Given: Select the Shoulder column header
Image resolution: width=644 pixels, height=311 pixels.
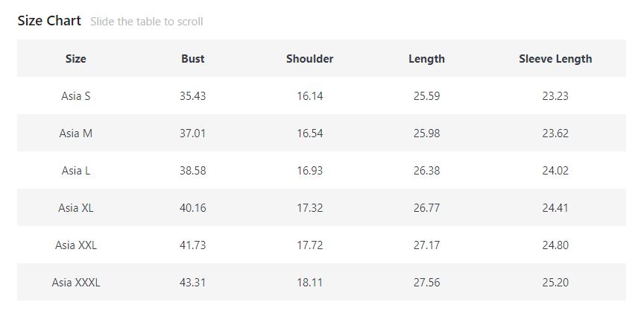Looking at the screenshot, I should click(309, 59).
